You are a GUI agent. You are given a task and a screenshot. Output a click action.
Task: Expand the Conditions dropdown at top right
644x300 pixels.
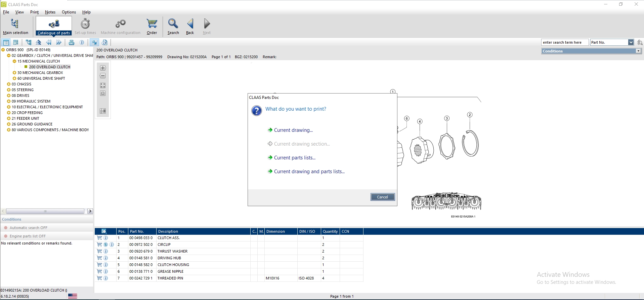coord(638,51)
